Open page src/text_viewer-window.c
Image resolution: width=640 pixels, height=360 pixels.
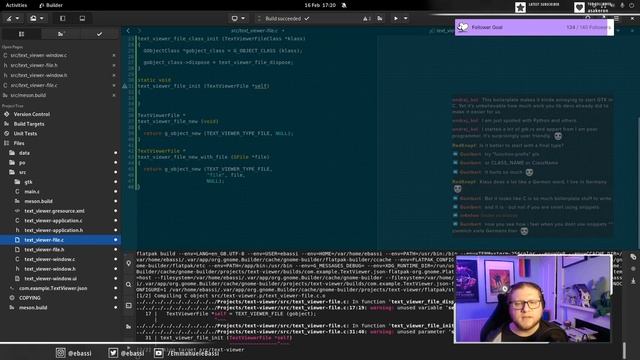coord(39,55)
